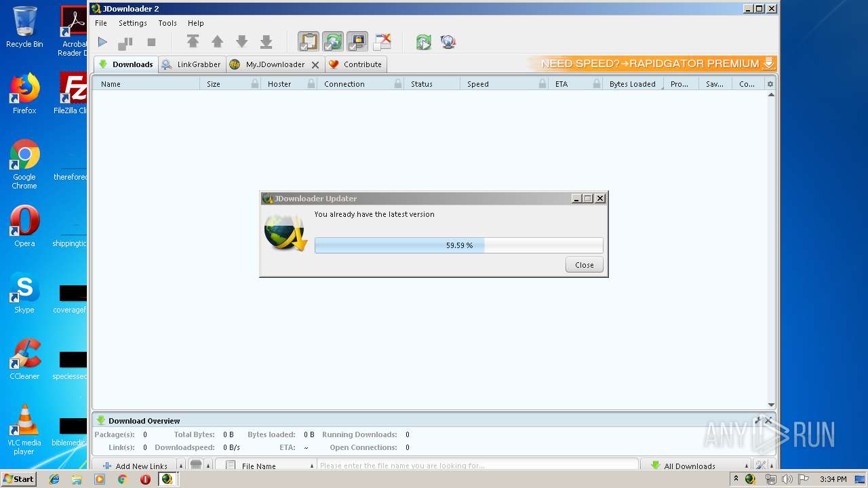Toggle lock on the ETA column

[x=597, y=84]
